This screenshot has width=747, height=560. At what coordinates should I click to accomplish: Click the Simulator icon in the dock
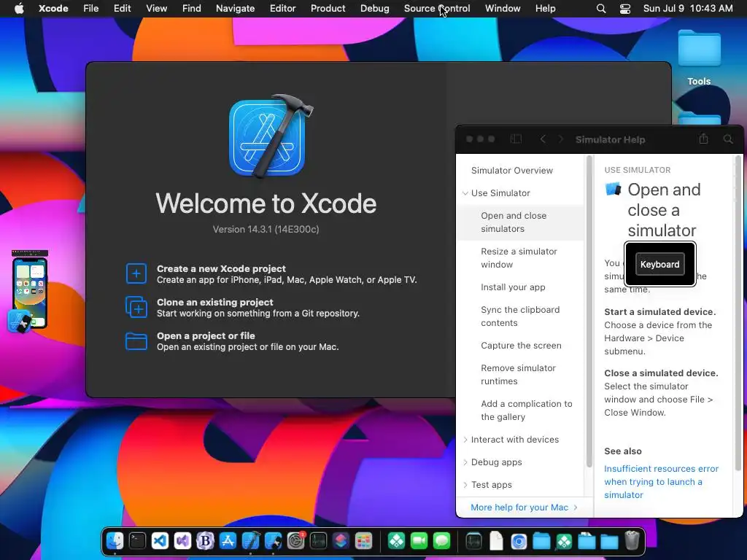[274, 541]
